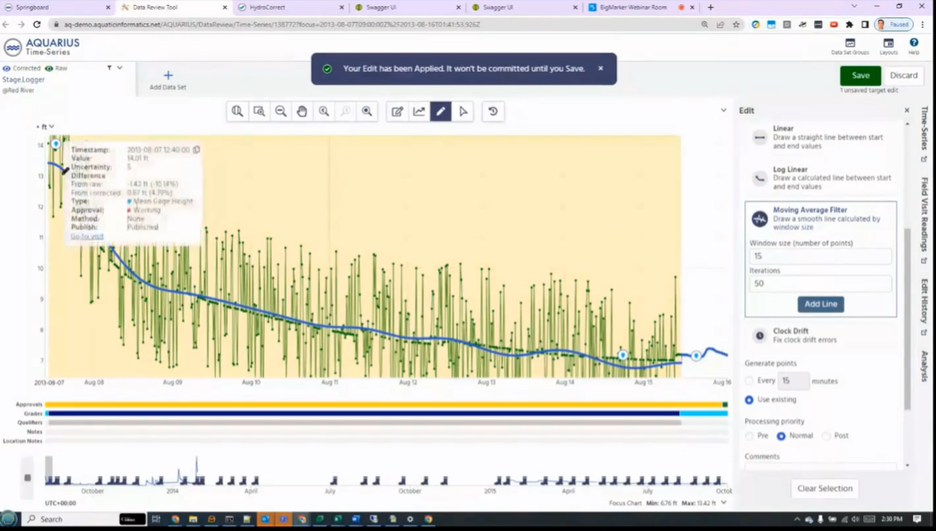
Task: Click the filter funnel icon beside Raw
Action: coord(109,68)
